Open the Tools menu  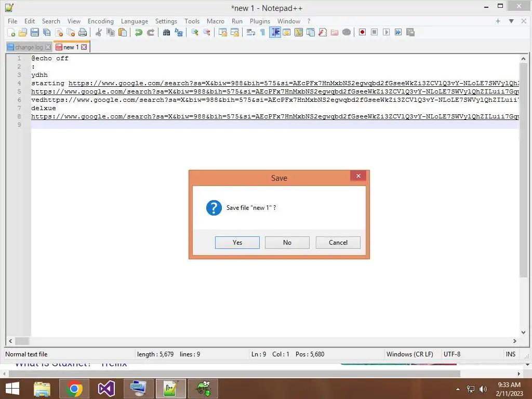click(x=192, y=21)
